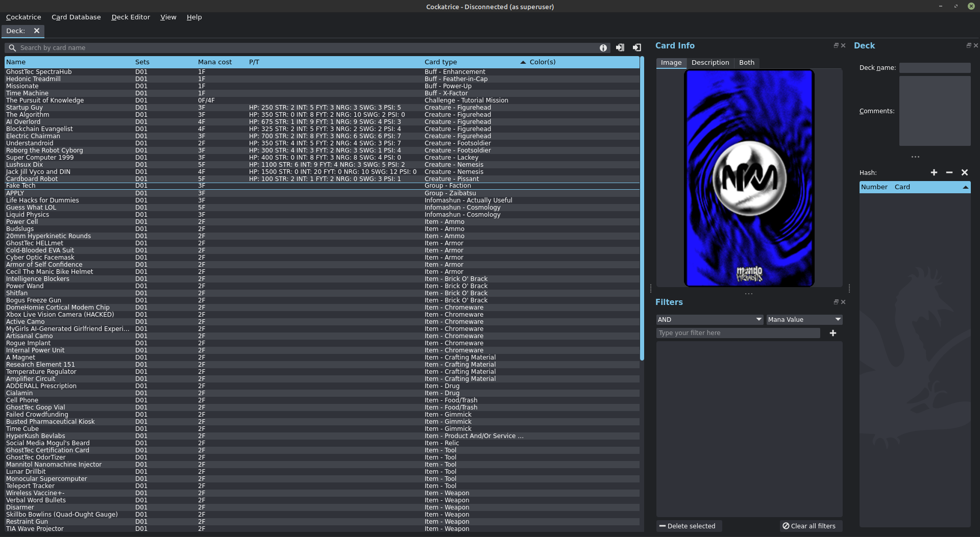This screenshot has width=980, height=537.
Task: Close the Filters panel
Action: [x=843, y=302]
